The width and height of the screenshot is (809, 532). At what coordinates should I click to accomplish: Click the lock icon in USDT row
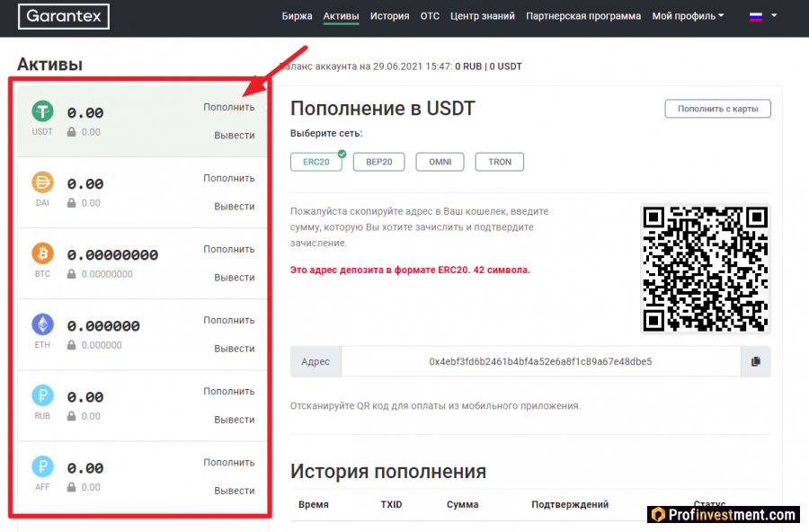[72, 131]
